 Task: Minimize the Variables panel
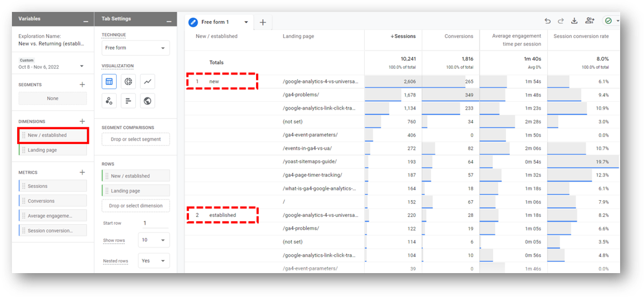85,22
